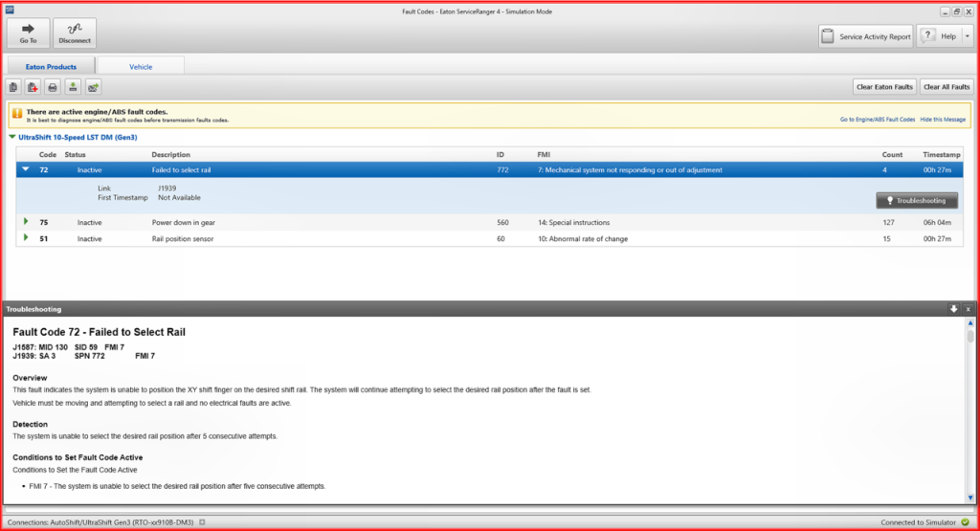Expand fault code 51 row
The width and height of the screenshot is (980, 531).
coord(26,238)
